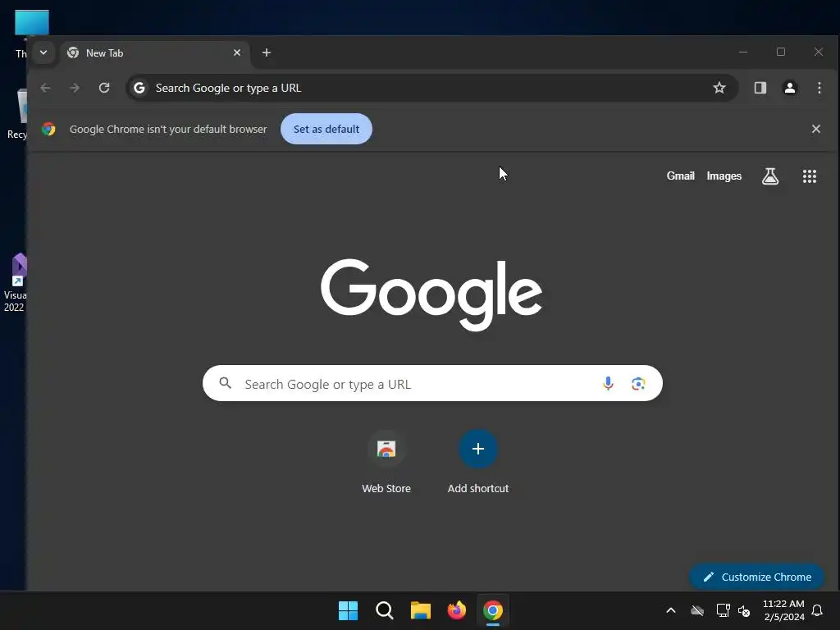Open the Google apps grid
The width and height of the screenshot is (840, 630).
pyautogui.click(x=810, y=176)
